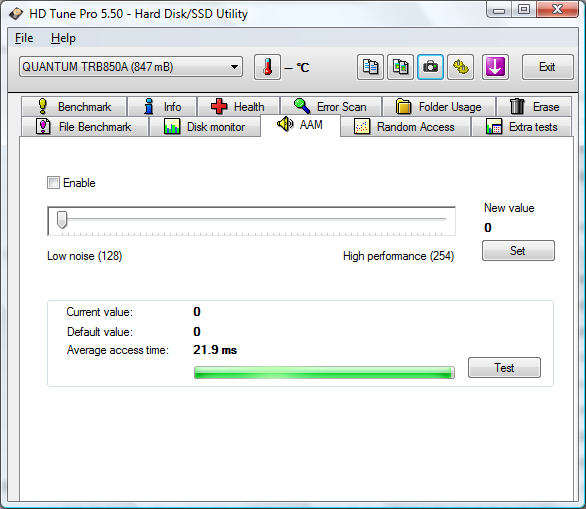Screen dimensions: 586x509
Task: Go to the Error Scan tab
Action: tap(331, 107)
